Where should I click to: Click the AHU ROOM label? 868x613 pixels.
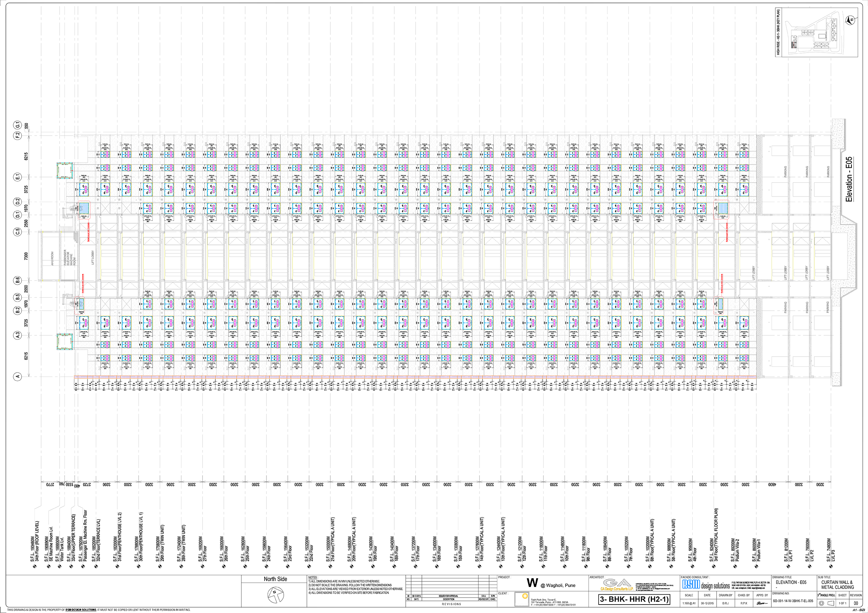(x=53, y=259)
